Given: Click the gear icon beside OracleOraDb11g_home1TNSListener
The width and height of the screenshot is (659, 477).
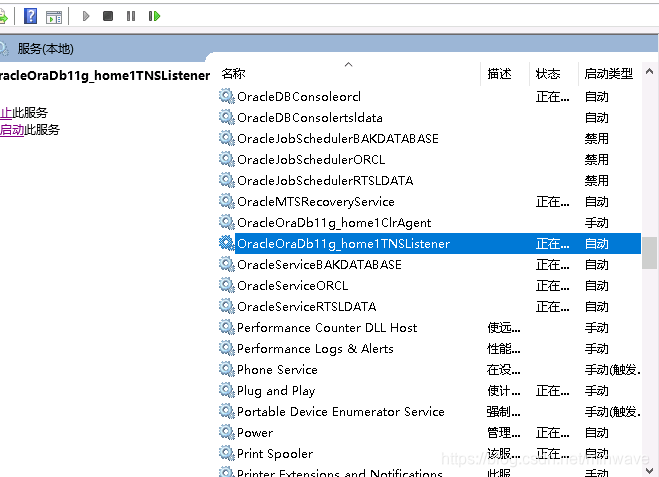Looking at the screenshot, I should [x=227, y=243].
